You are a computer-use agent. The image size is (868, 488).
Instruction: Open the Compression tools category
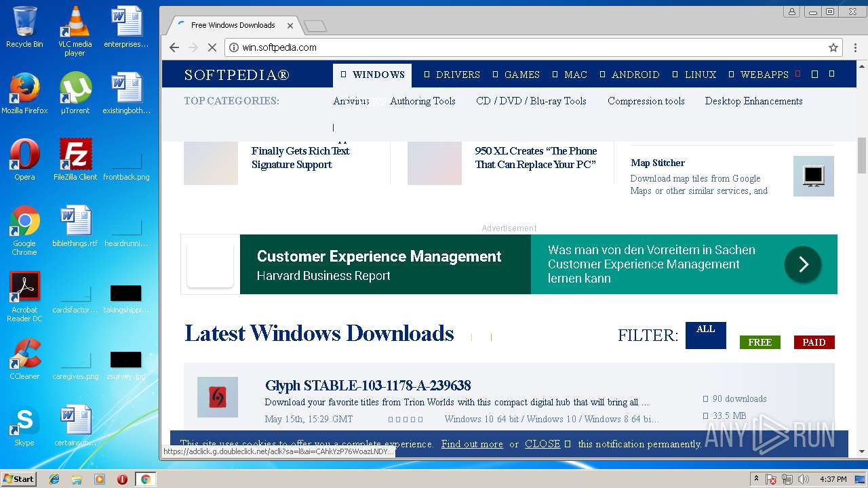point(646,101)
